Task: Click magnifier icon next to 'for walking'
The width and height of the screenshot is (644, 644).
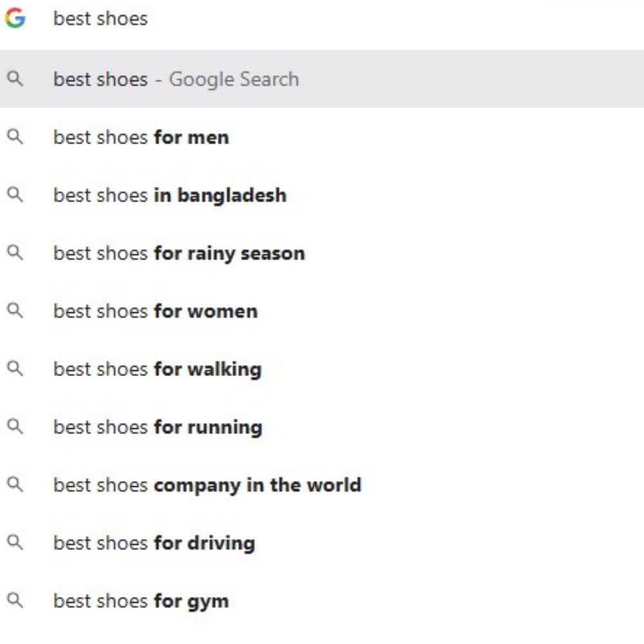Action: (15, 369)
